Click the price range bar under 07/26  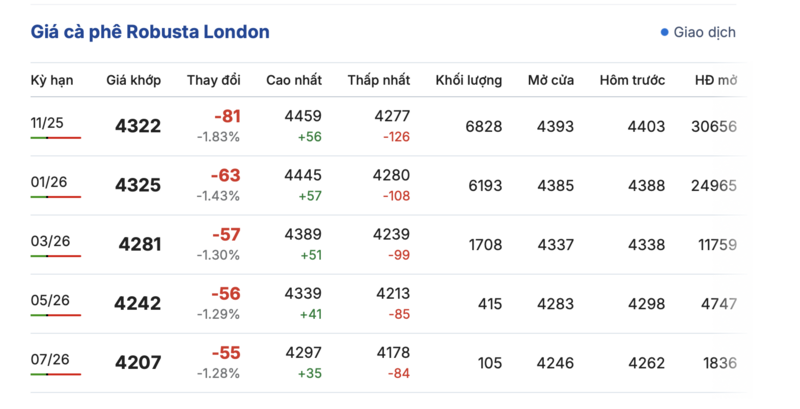55,374
